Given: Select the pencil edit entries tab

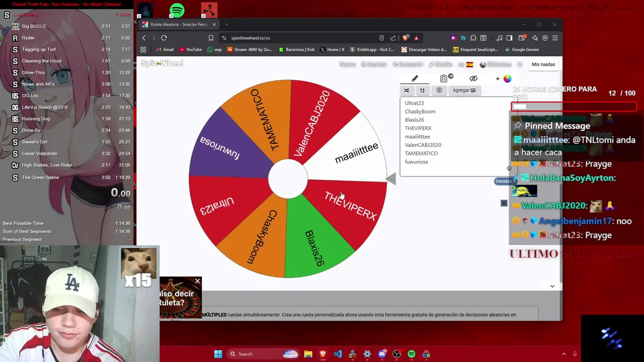Looking at the screenshot, I should tap(415, 78).
